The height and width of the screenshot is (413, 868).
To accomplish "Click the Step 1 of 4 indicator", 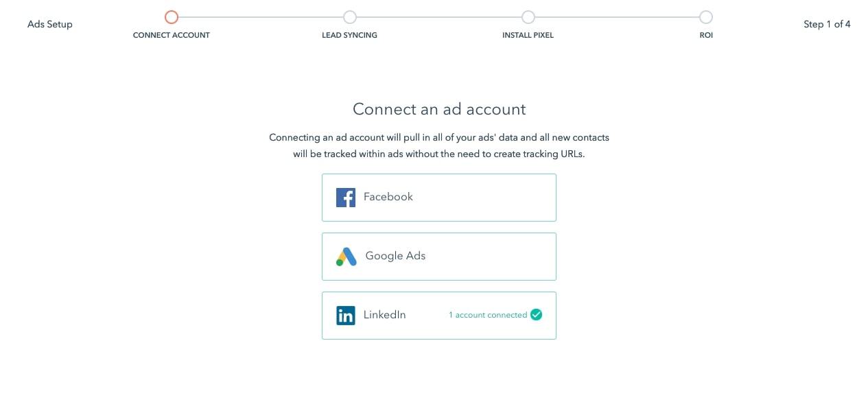I will point(827,24).
